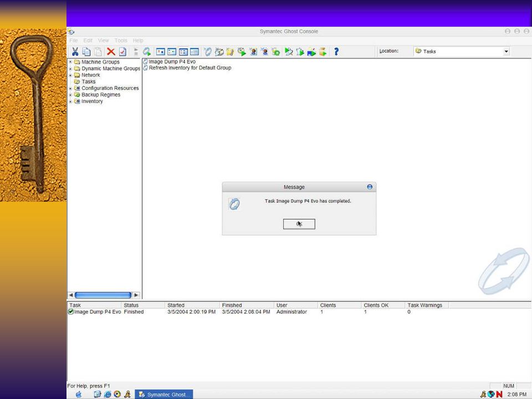Switch to Large Icons view in toolbar
The image size is (532, 399).
click(x=161, y=52)
